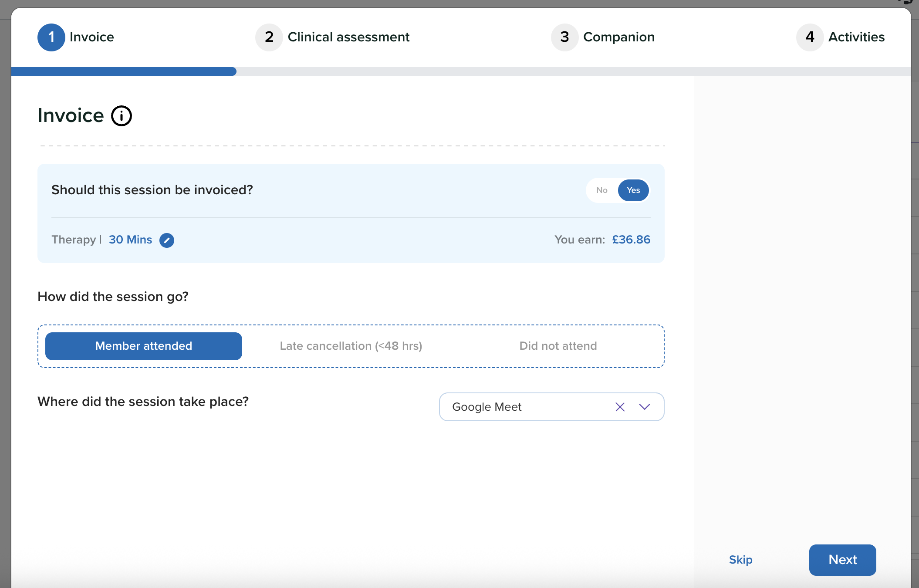The width and height of the screenshot is (919, 588).
Task: Click the Invoice info icon
Action: pos(122,116)
